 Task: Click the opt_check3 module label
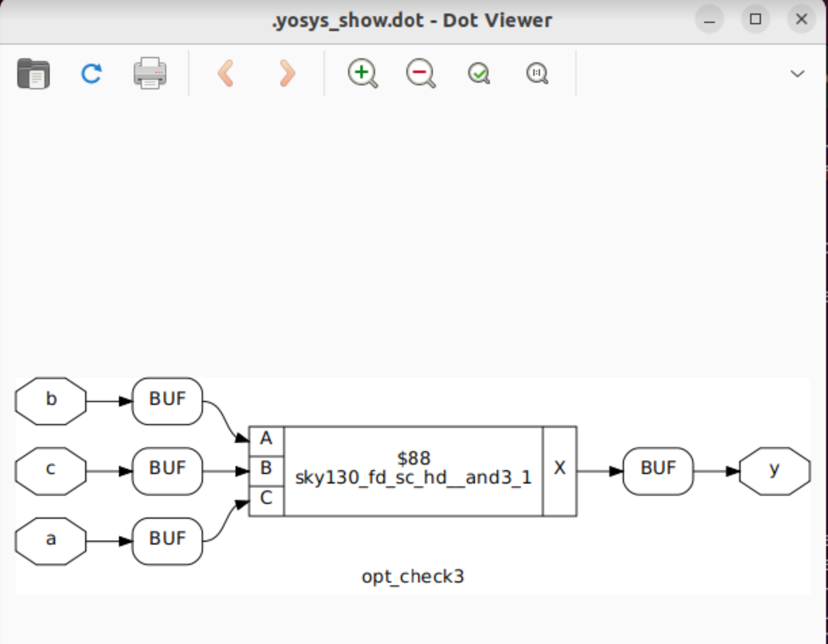click(x=414, y=577)
